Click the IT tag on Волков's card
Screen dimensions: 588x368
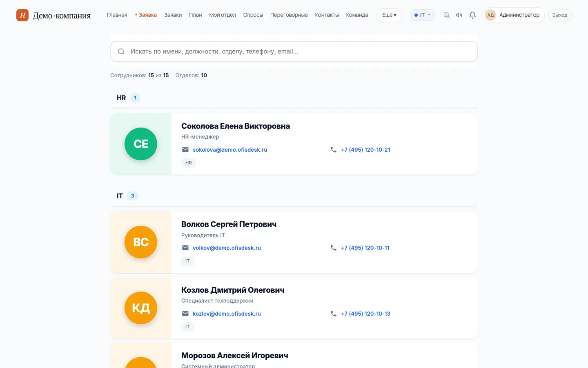(x=187, y=261)
